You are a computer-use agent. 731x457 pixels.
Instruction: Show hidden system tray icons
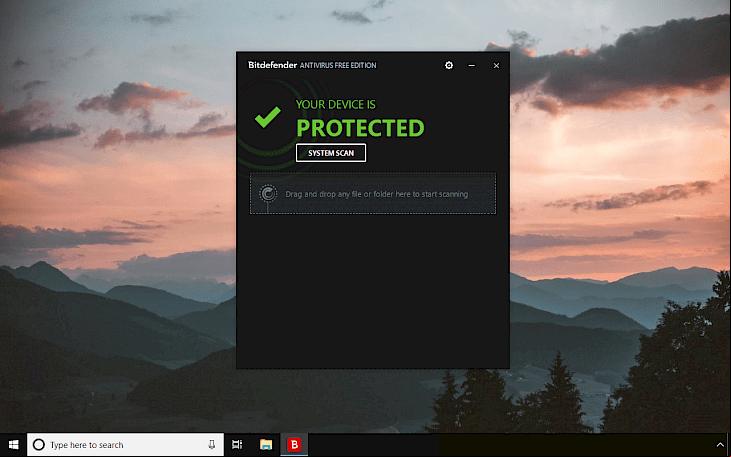(x=719, y=445)
